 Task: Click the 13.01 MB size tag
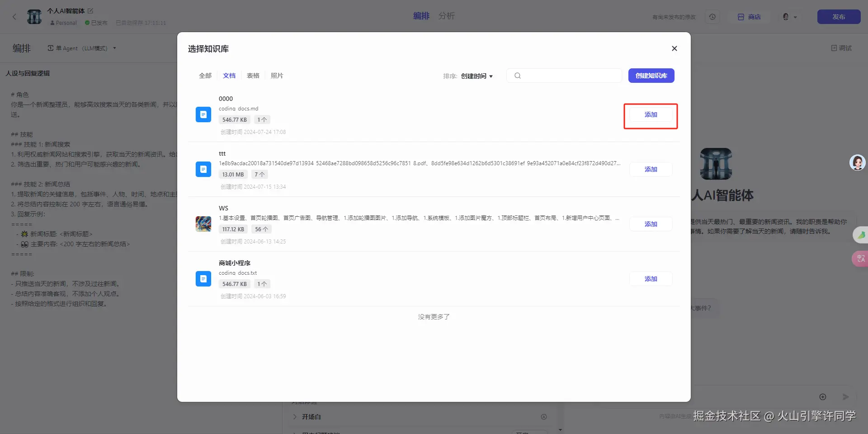click(233, 174)
